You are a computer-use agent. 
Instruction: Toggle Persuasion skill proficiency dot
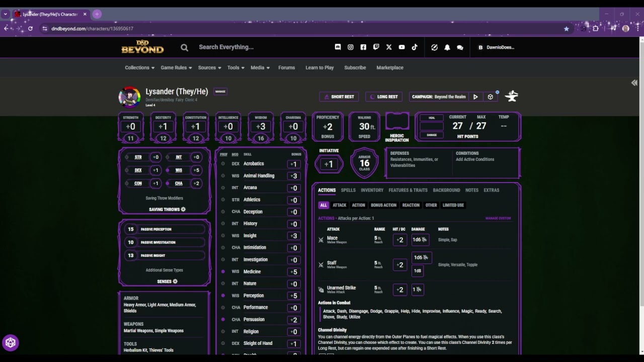pyautogui.click(x=223, y=319)
